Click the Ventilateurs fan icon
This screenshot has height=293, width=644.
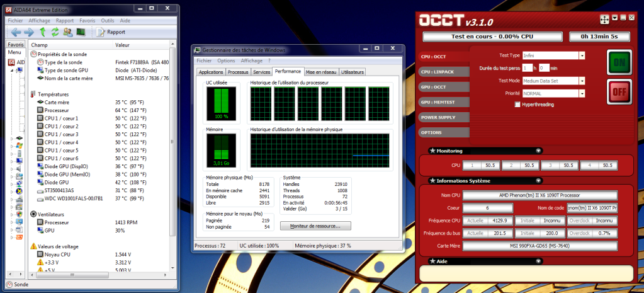click(33, 214)
